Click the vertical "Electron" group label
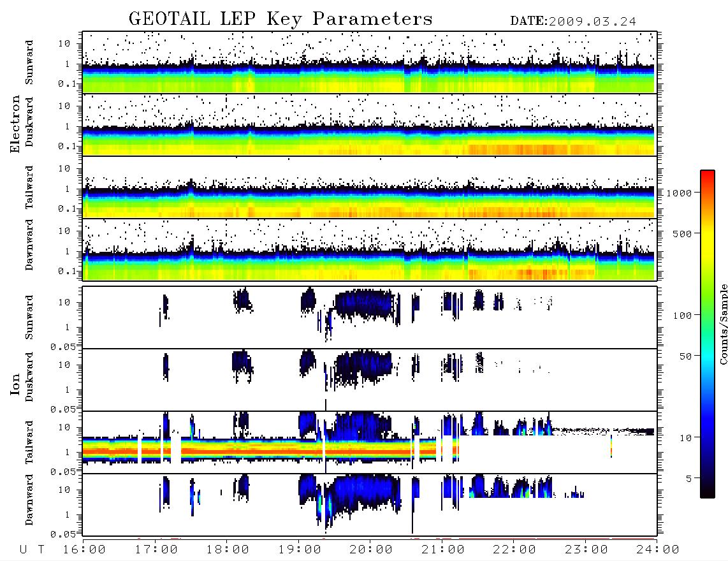The height and width of the screenshot is (561, 728). tap(15, 124)
